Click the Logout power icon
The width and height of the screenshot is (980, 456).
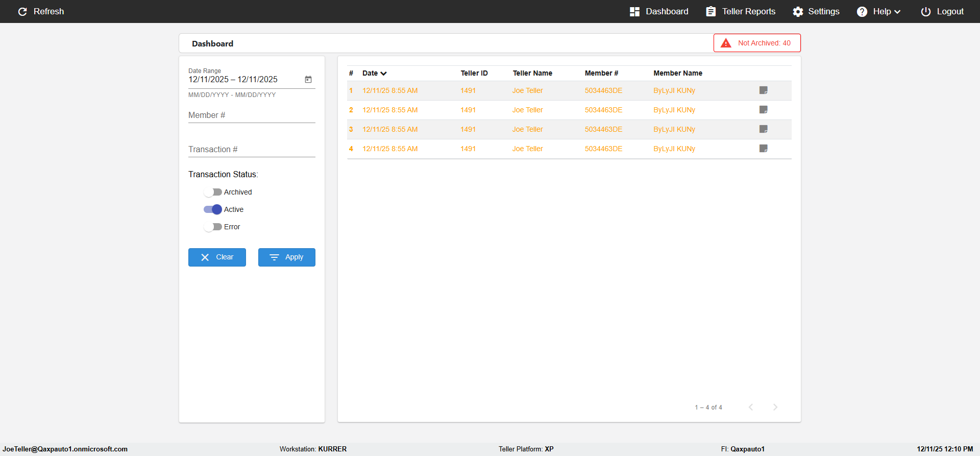coord(926,12)
